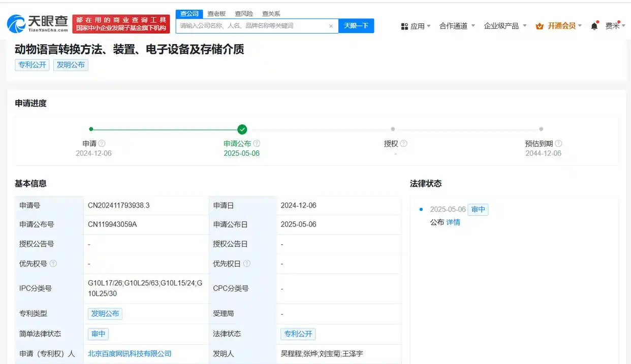Show help icon beside 优先权号

[x=53, y=263]
